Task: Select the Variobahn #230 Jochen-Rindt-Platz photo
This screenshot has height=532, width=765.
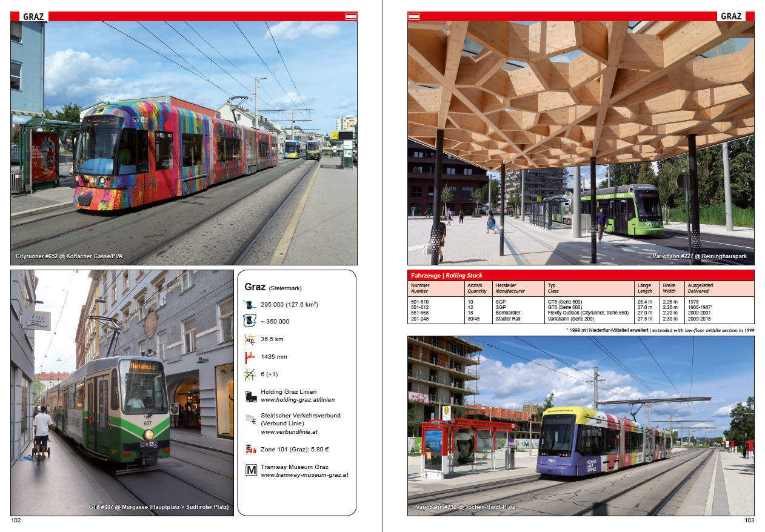Action: click(580, 425)
